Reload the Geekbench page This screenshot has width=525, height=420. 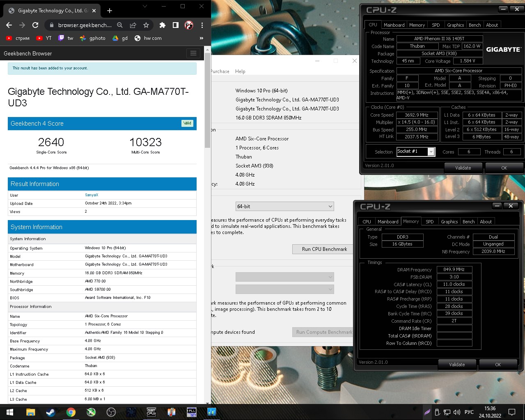[35, 25]
